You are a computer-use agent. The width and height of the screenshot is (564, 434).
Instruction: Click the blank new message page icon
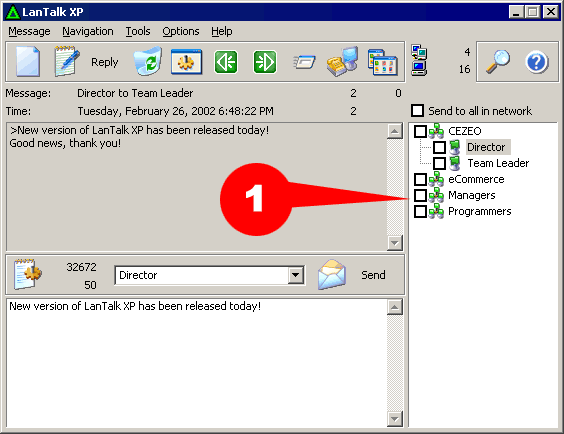(x=28, y=61)
